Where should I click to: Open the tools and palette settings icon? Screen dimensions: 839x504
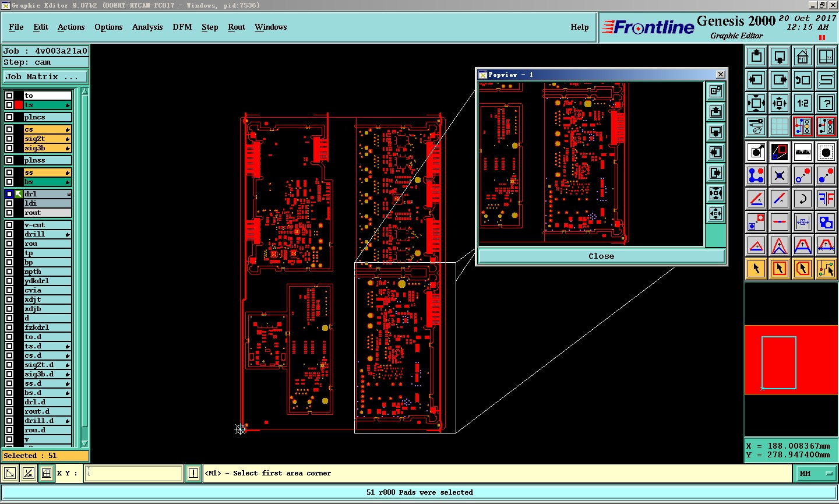(756, 126)
